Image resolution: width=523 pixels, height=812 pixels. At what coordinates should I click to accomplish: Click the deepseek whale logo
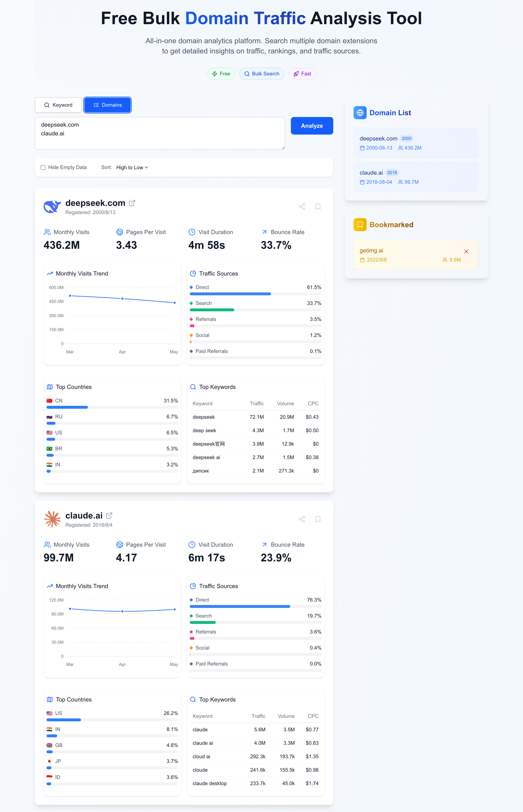click(52, 207)
